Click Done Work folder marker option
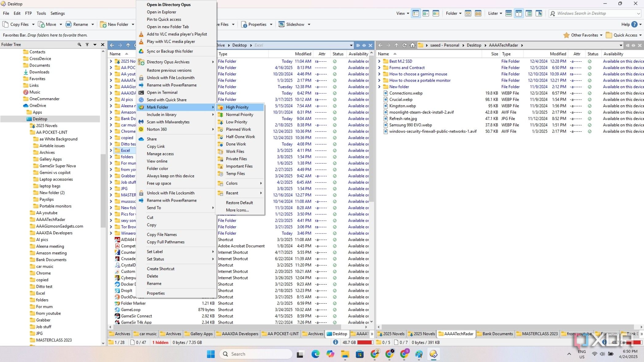Image resolution: width=644 pixels, height=362 pixels. tap(240, 144)
